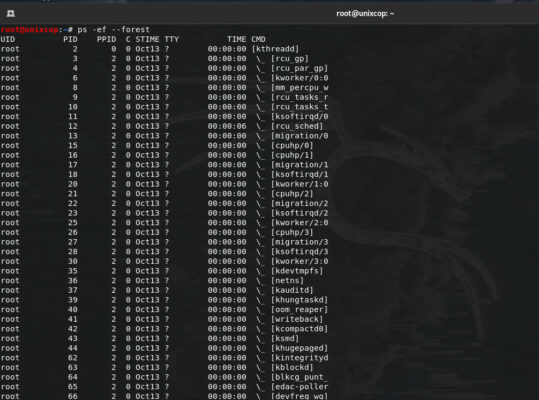Click the ps -ef --forest command text
Screen dimensions: 539x400
click(113, 30)
